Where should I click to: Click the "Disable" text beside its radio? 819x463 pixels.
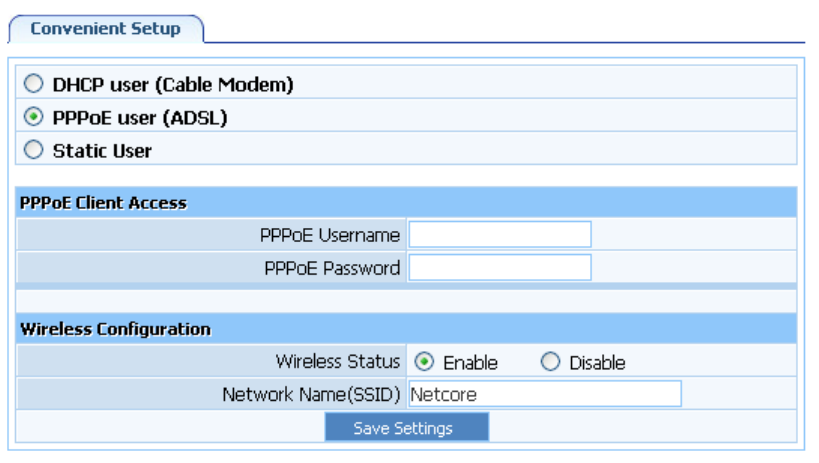[597, 363]
